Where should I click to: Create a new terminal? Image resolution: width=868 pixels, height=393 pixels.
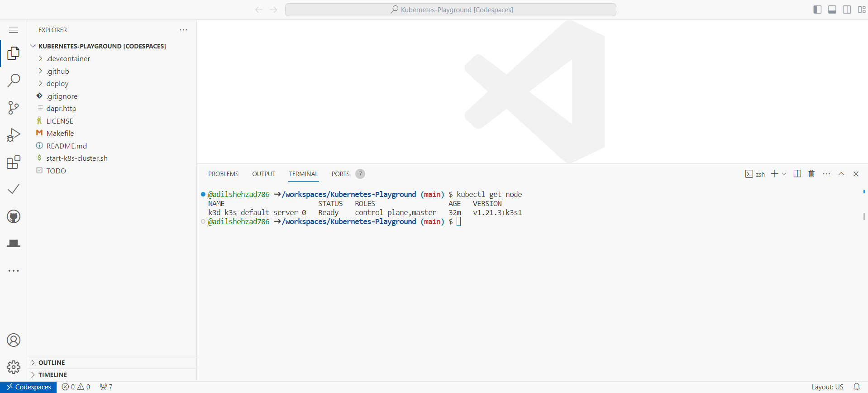tap(775, 174)
